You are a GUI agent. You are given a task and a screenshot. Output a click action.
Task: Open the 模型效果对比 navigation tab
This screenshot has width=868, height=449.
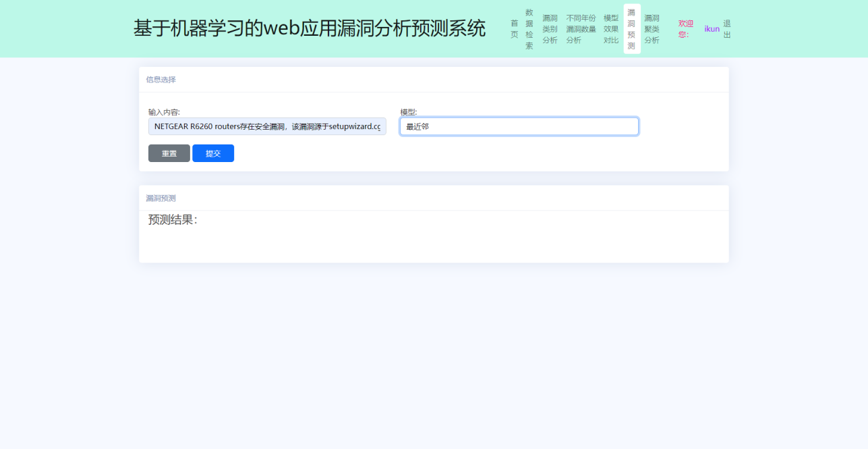(x=611, y=29)
